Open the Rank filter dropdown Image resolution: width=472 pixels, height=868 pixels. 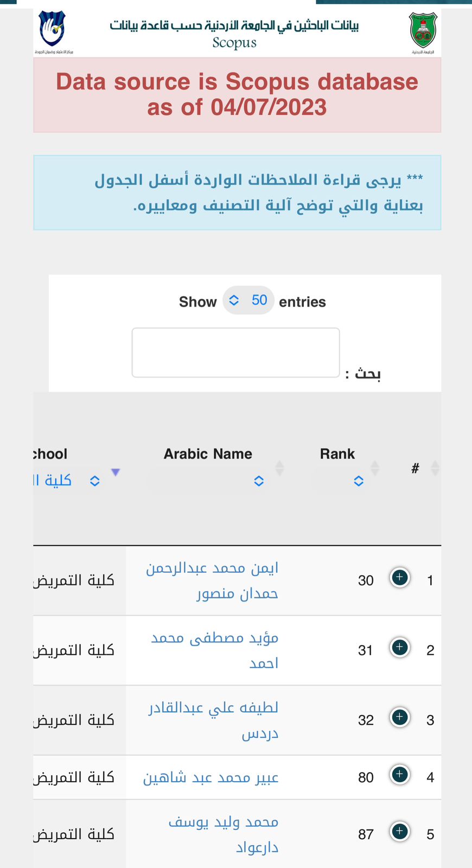(x=340, y=481)
